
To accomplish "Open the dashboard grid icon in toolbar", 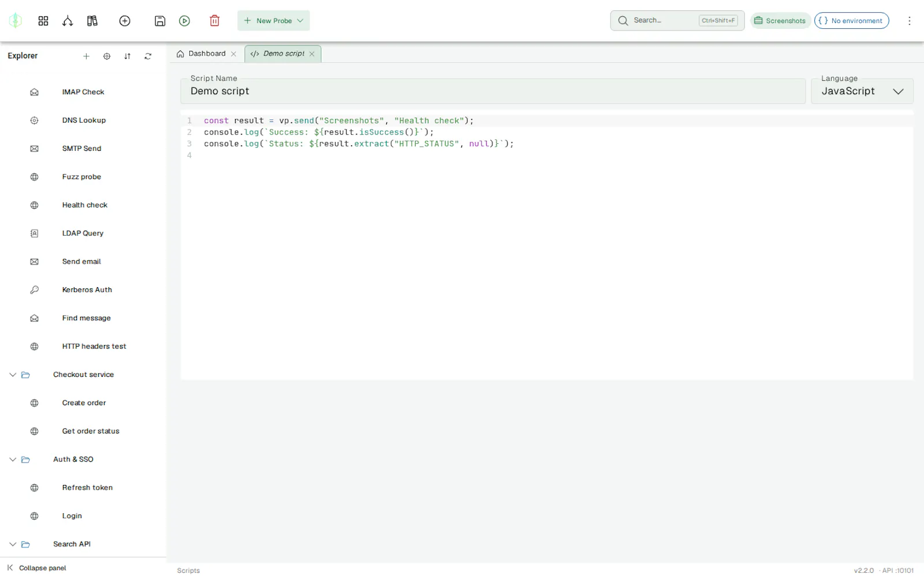I will point(43,21).
